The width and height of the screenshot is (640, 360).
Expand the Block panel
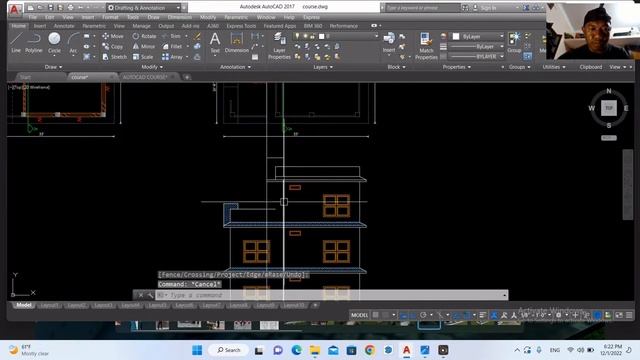pyautogui.click(x=396, y=67)
